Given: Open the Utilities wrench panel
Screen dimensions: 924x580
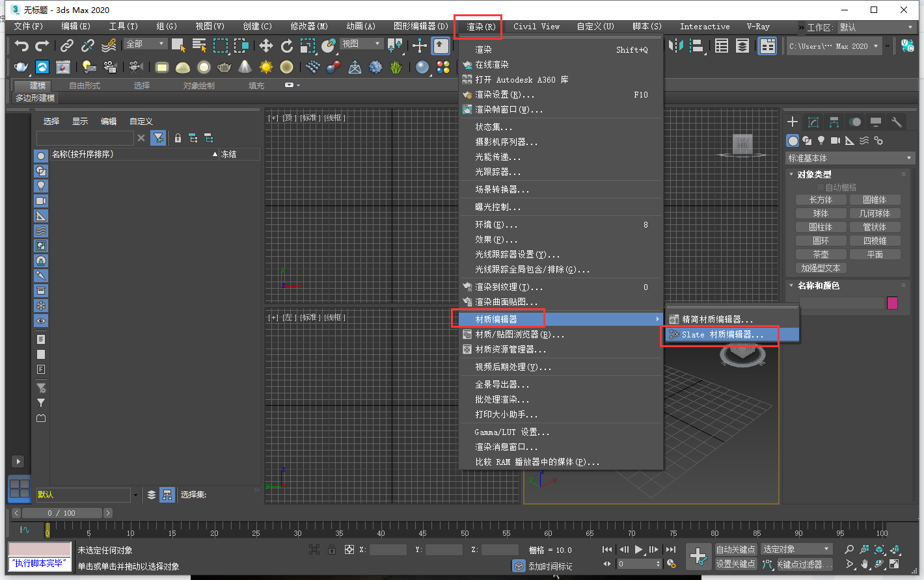Looking at the screenshot, I should [896, 122].
